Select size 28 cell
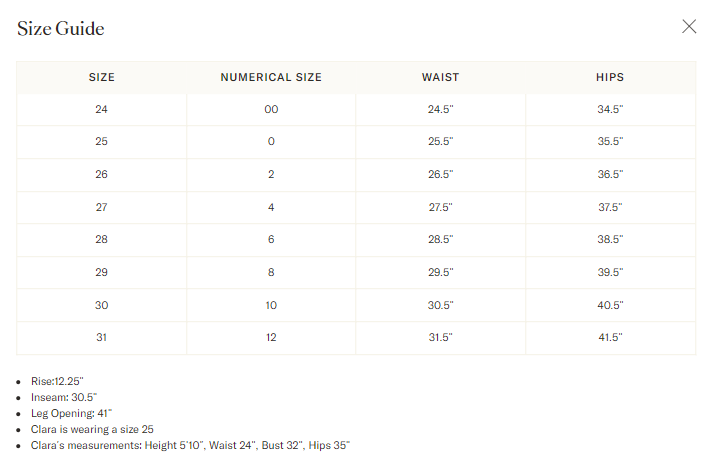This screenshot has height=467, width=714. click(102, 239)
